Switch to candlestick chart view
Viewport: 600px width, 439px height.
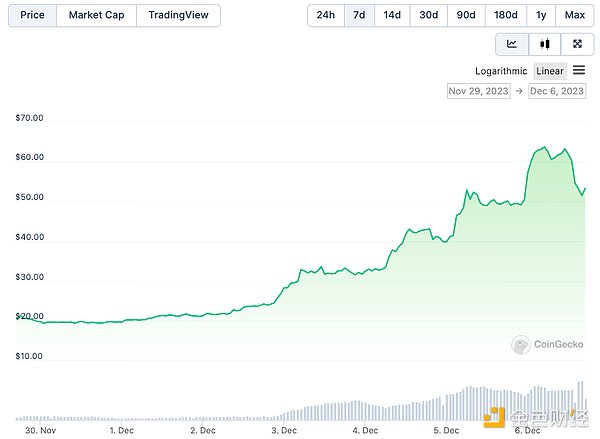(545, 44)
